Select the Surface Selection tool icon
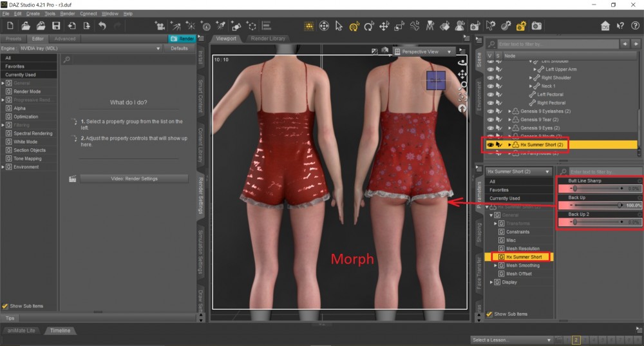 click(x=445, y=26)
